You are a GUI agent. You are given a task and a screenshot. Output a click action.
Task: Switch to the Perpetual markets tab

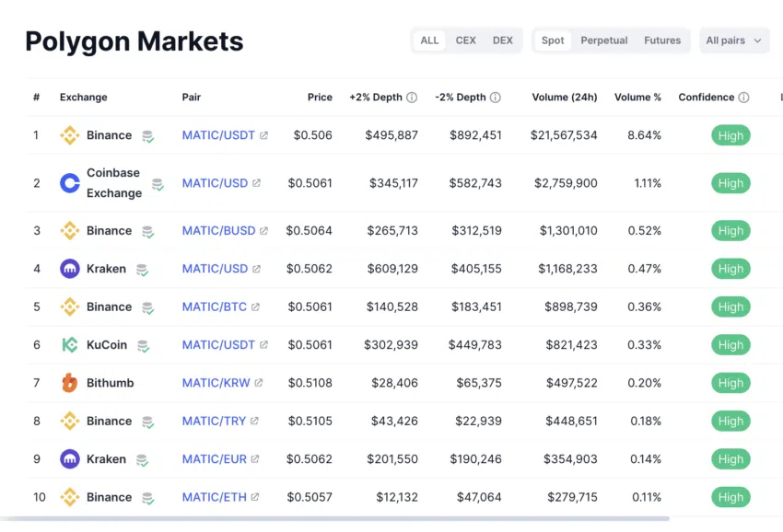point(604,40)
